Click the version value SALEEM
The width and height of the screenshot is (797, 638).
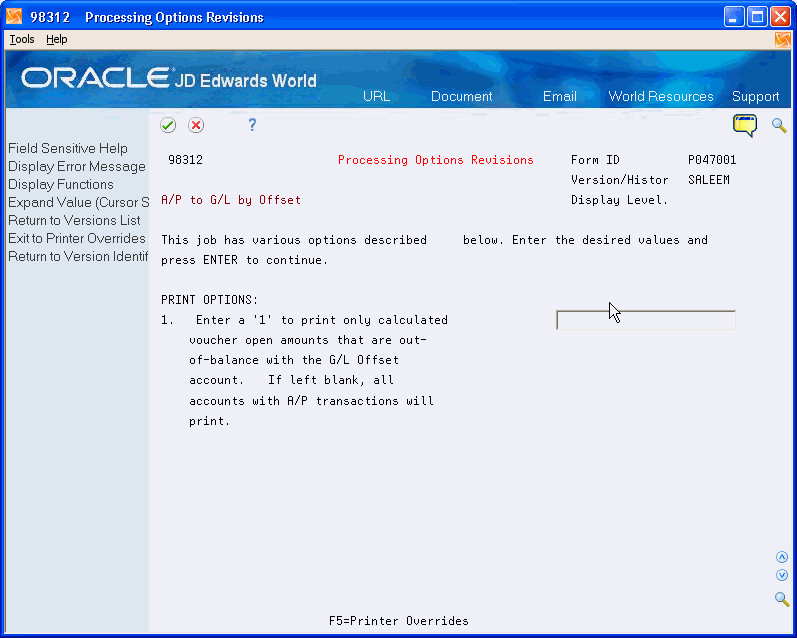click(709, 180)
